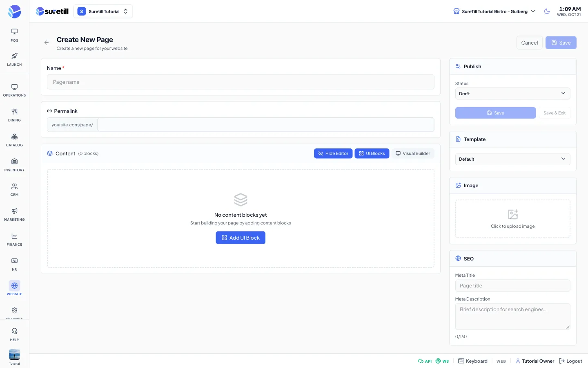Click the back arrow beside Create New Page

(47, 43)
